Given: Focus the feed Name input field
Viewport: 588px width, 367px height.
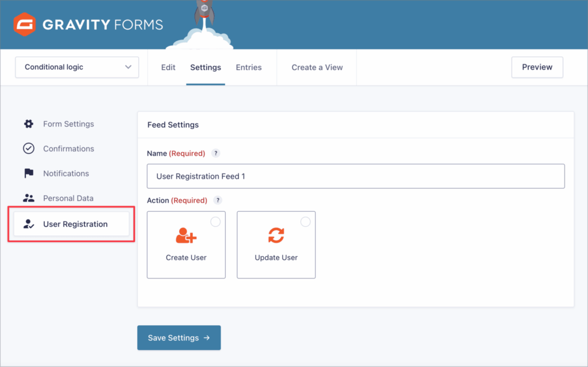Looking at the screenshot, I should click(355, 176).
